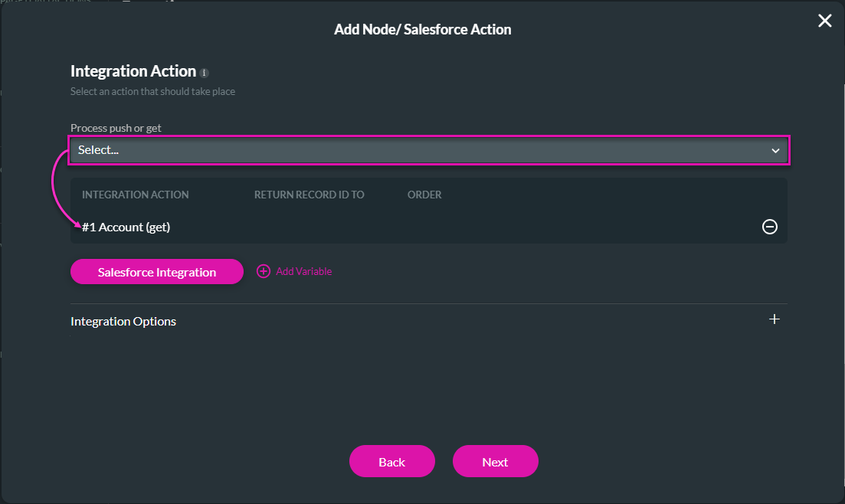Click the RETURN RECORD ID TO column header
This screenshot has width=845, height=504.
(x=310, y=195)
